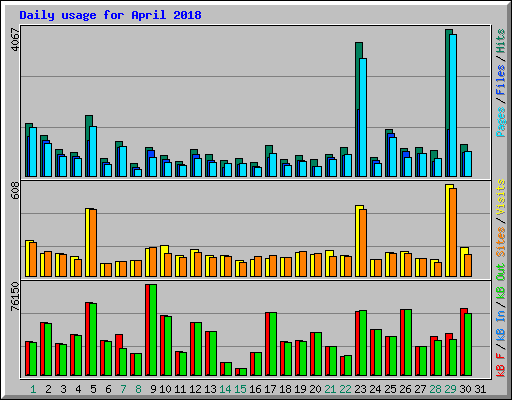Click the 'Pages' legend label

(x=501, y=122)
